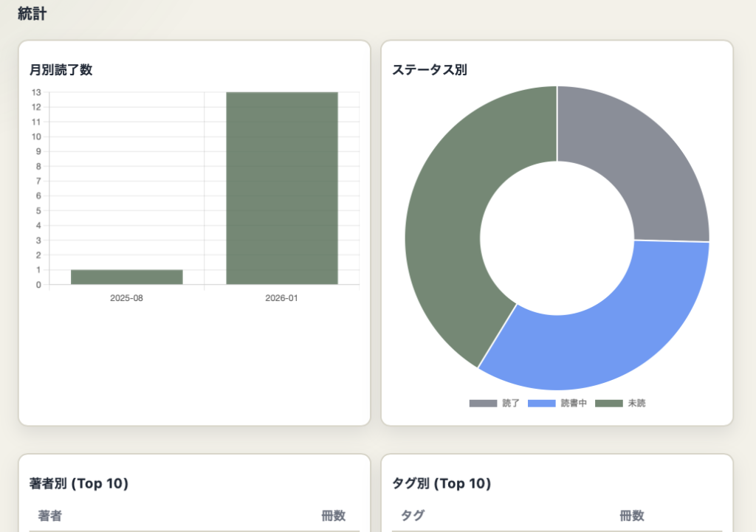Click the 2026-01 x-axis label
This screenshot has width=756, height=532.
(281, 298)
